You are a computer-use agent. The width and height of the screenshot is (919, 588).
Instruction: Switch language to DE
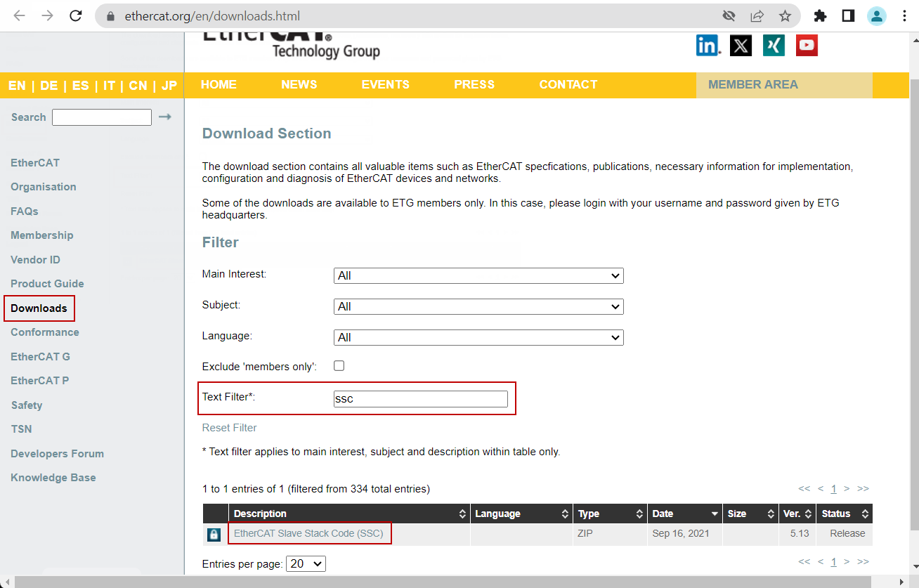(49, 86)
